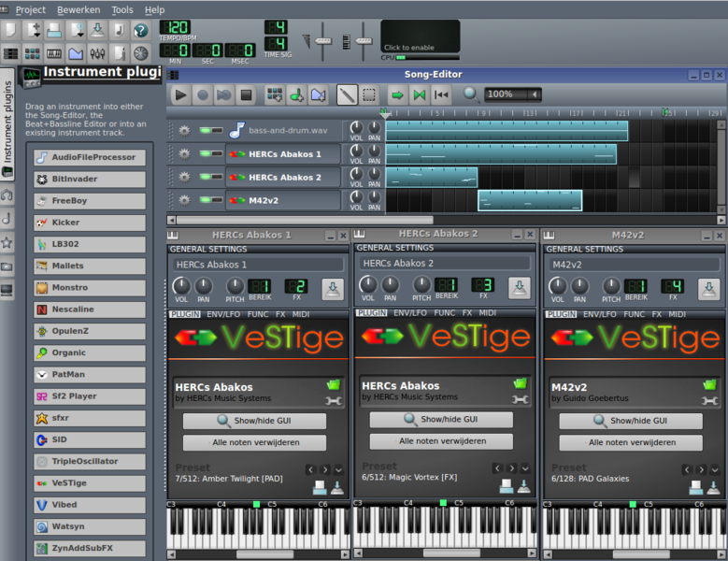Open preset list dropdown in M42v2 window
Screen dimensions: 728x561
pyautogui.click(x=715, y=469)
